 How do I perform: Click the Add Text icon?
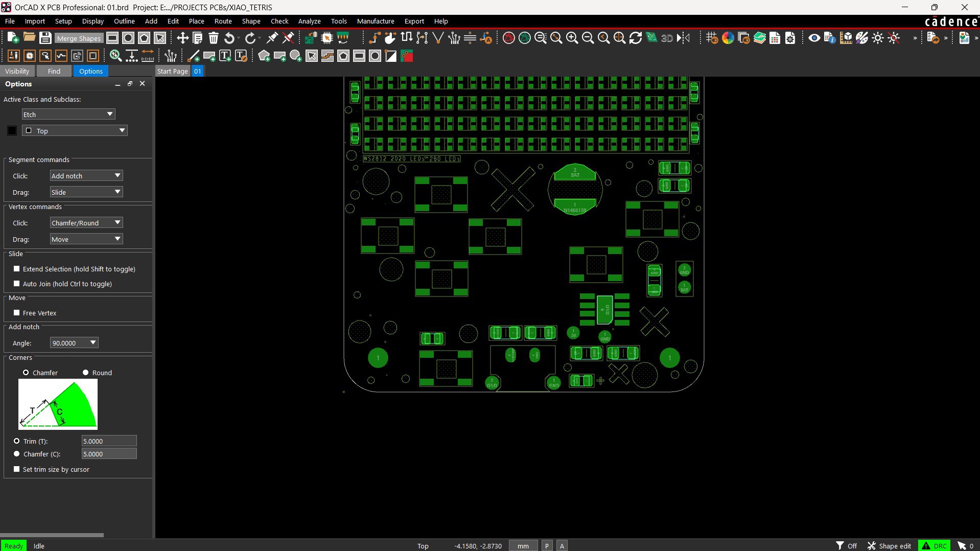(225, 56)
